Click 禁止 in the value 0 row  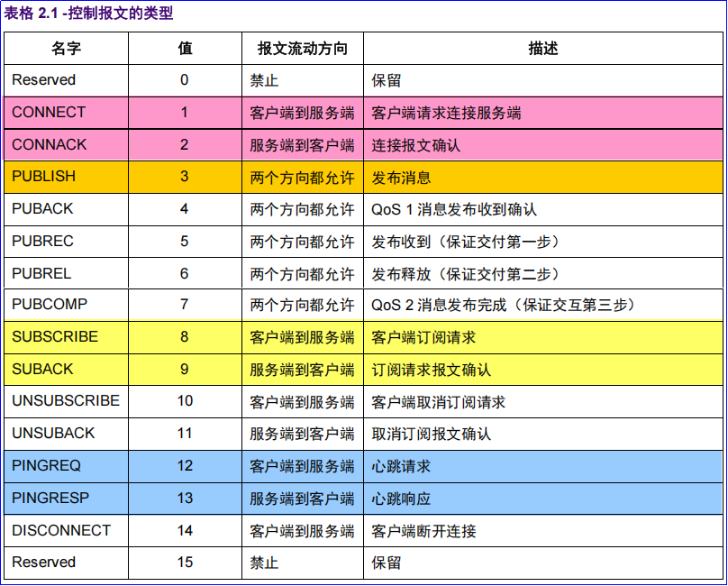point(264,81)
